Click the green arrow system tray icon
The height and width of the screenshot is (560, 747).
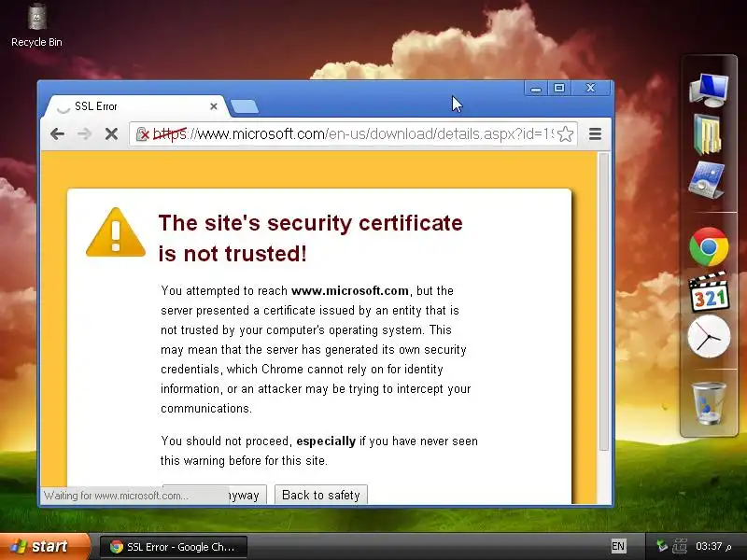pyautogui.click(x=661, y=546)
